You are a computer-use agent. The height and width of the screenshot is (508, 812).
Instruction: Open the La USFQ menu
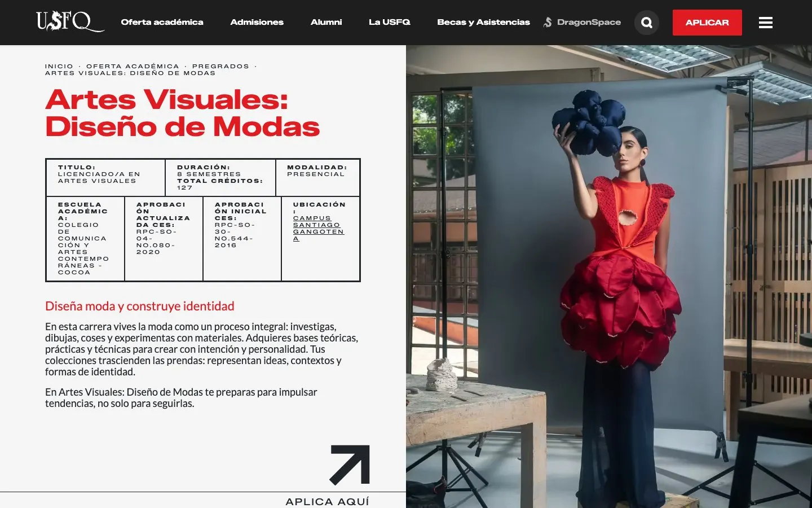pyautogui.click(x=389, y=22)
